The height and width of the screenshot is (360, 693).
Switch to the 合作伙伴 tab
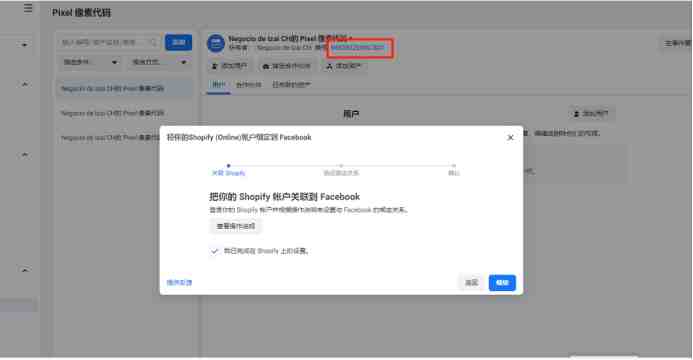[x=248, y=84]
